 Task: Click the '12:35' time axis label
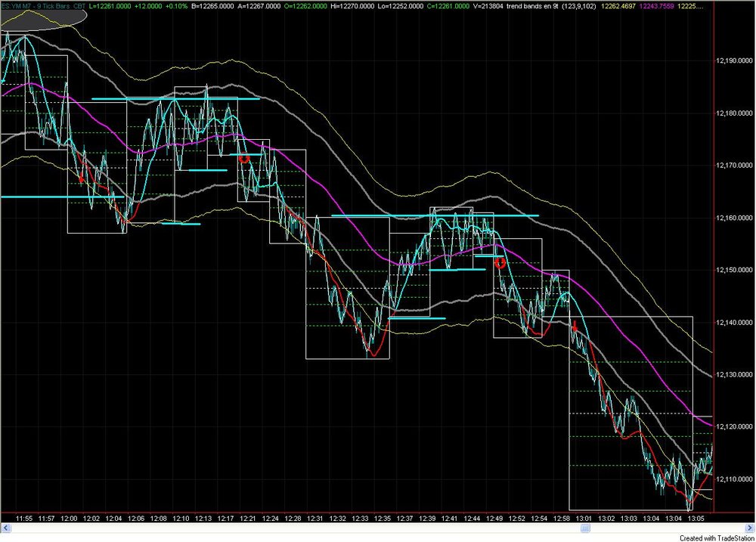(383, 519)
